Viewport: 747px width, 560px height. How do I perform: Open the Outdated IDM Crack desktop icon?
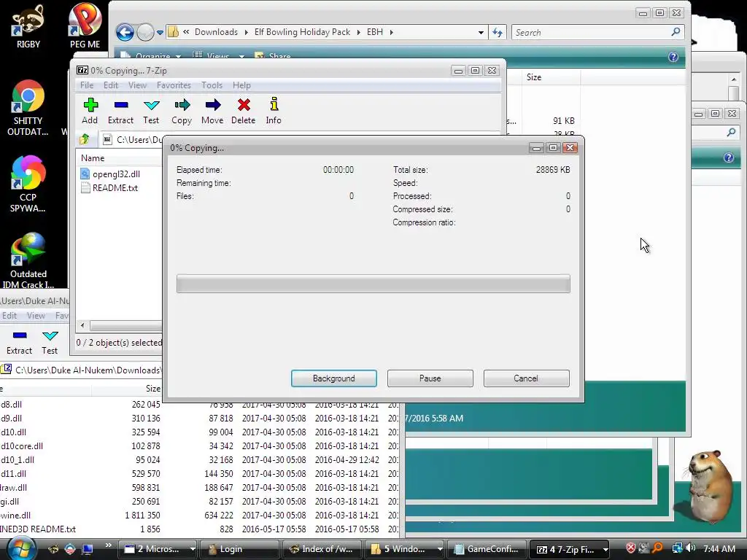click(x=28, y=260)
